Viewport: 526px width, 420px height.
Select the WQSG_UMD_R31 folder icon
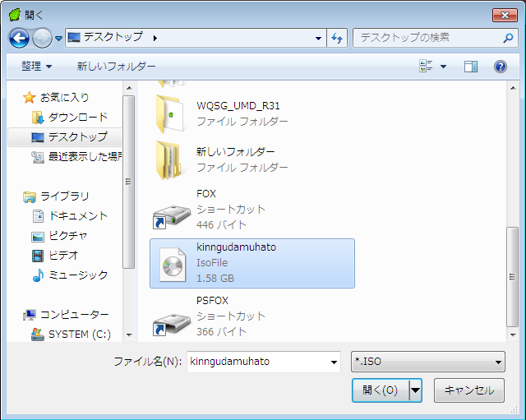coord(170,114)
